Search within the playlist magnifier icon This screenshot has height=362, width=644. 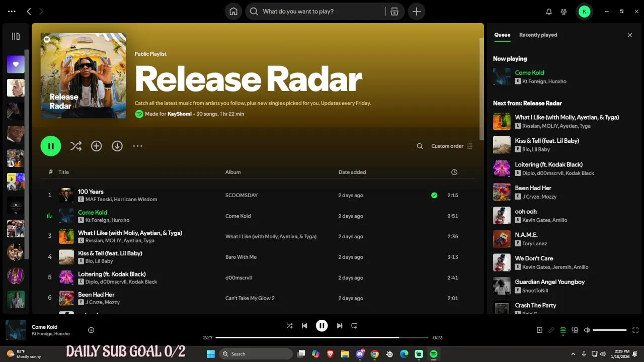[x=420, y=146]
